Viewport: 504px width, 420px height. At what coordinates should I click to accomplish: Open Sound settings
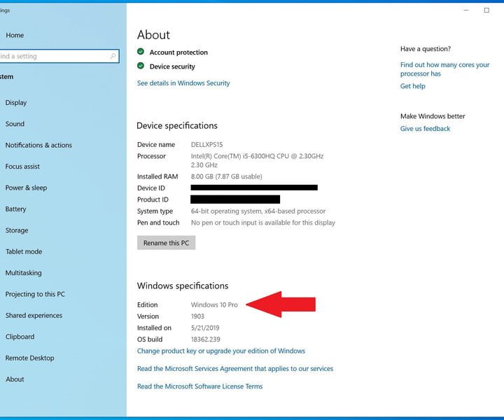click(15, 124)
